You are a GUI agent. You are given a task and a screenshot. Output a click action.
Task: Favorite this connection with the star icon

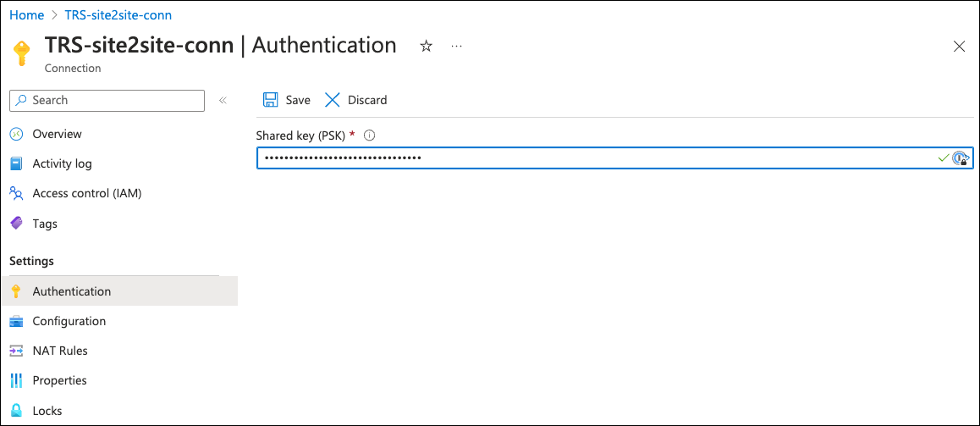427,47
